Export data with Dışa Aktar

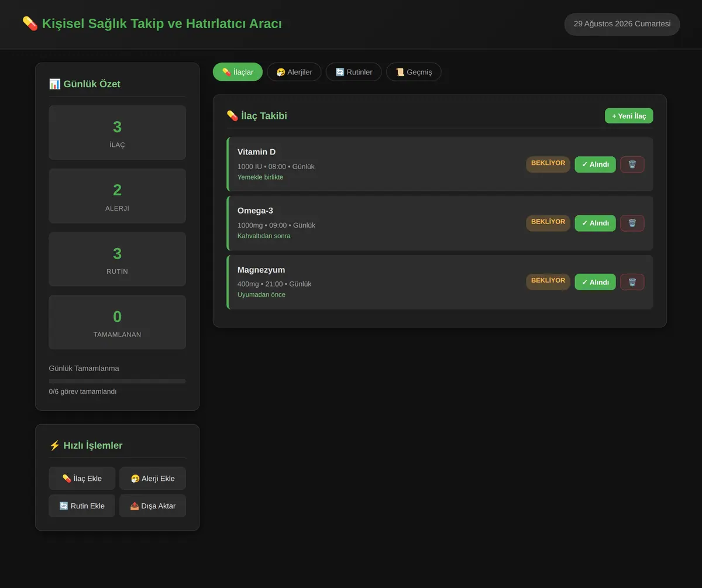(x=153, y=506)
